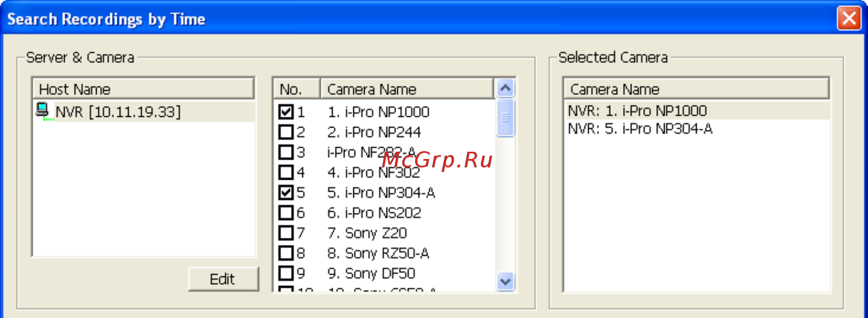
Task: Select host NVR [10.11.19.33]
Action: pos(118,112)
